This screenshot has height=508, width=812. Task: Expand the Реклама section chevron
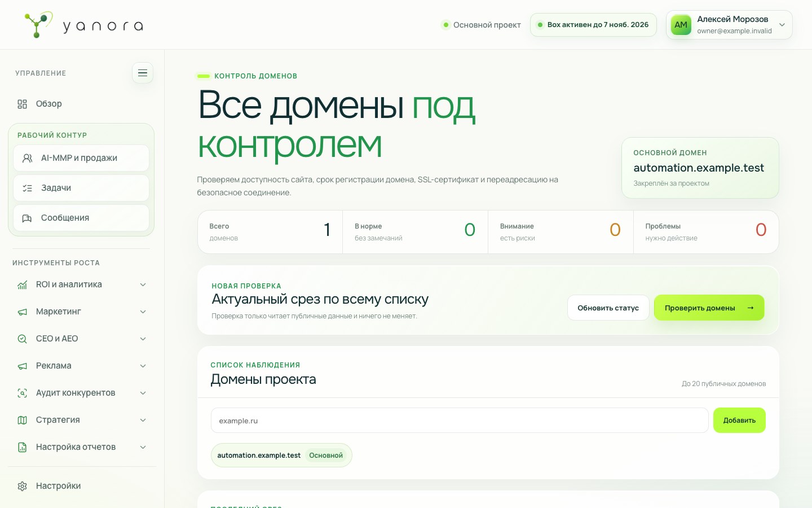143,366
